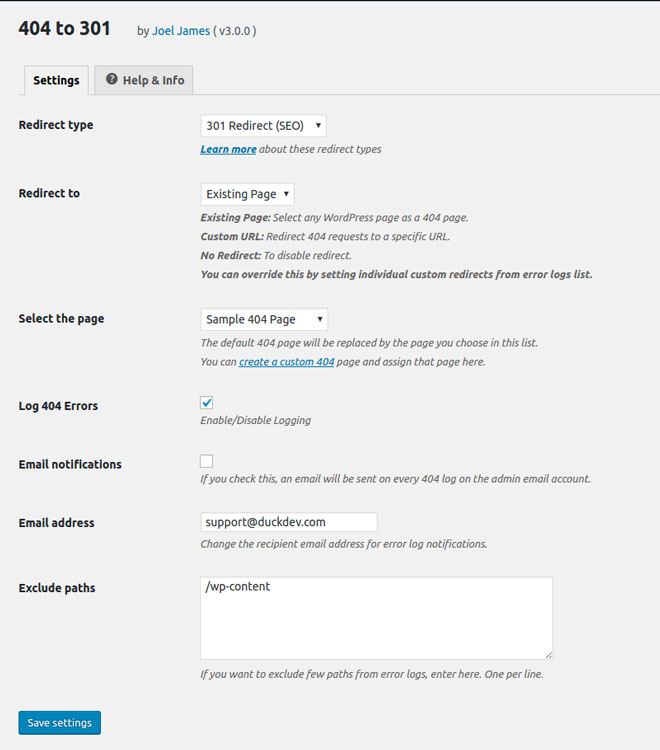This screenshot has width=660, height=750.
Task: Disable the Log 404 Errors checkbox
Action: 207,403
